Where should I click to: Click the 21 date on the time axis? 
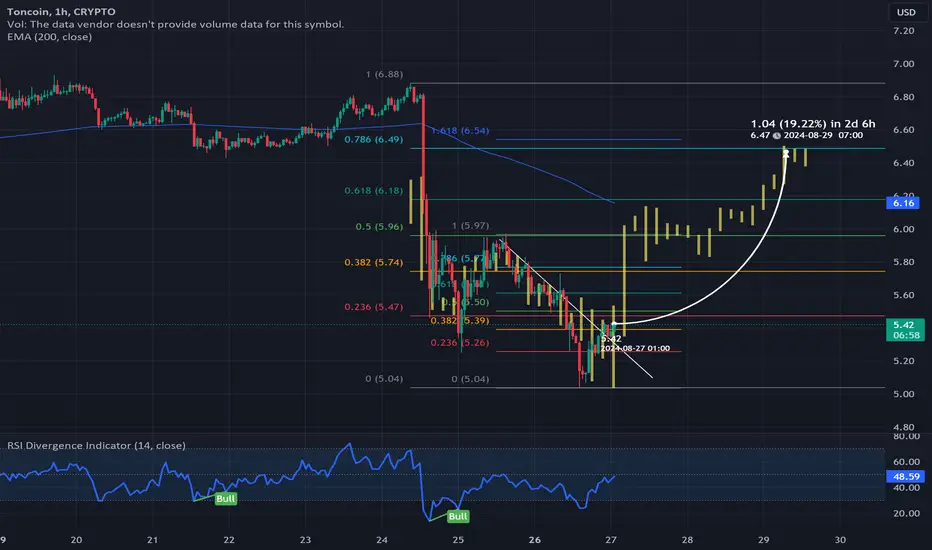click(x=153, y=540)
